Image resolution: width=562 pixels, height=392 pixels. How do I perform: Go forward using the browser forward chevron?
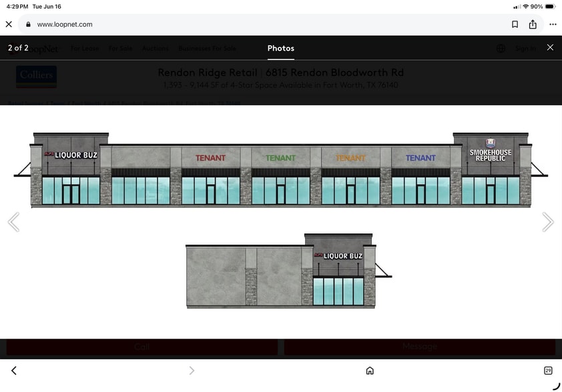pos(192,371)
